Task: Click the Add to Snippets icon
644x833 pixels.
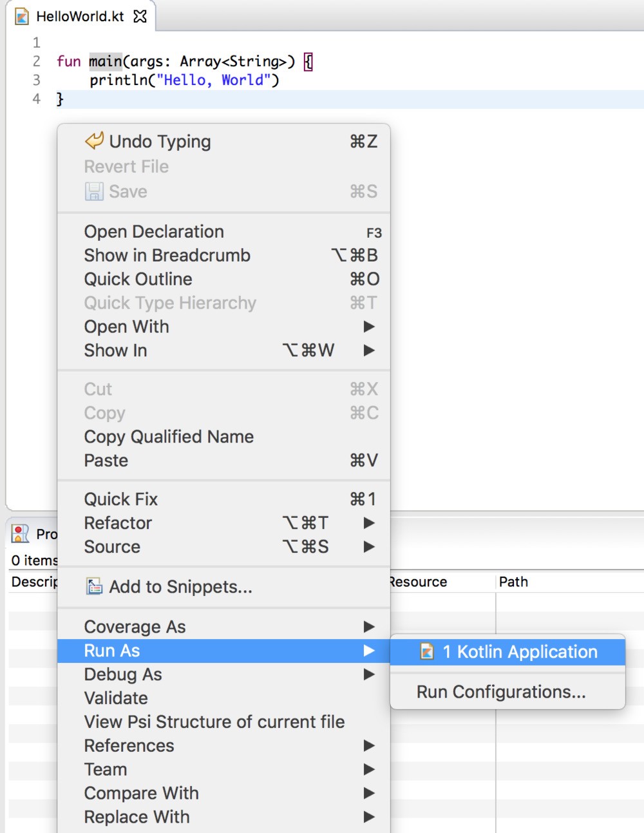Action: (94, 586)
